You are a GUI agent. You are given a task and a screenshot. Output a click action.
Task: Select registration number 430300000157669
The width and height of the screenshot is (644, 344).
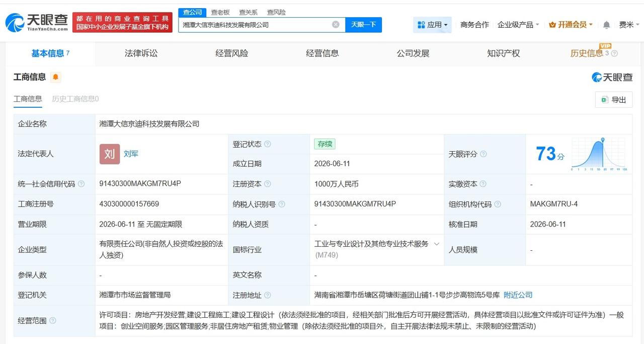[x=129, y=203]
